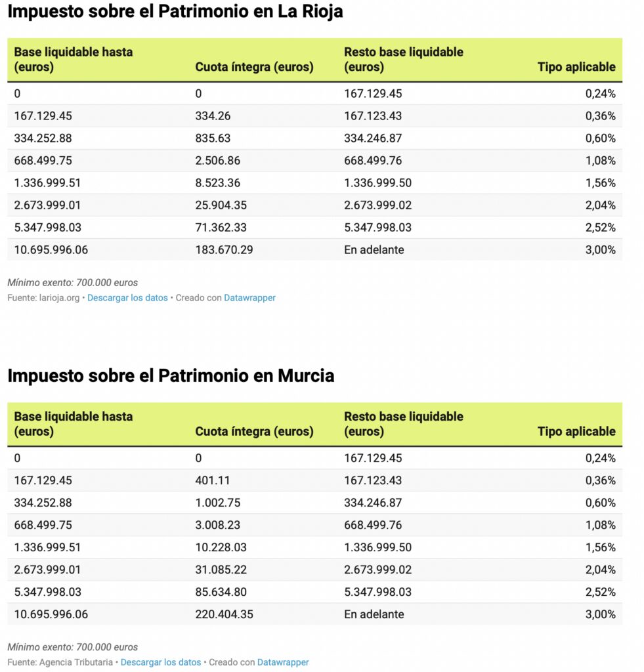Screen dimensions: 644x672
Task: Click La Rioja "Base liquidable hasta" column header
Action: (x=73, y=59)
